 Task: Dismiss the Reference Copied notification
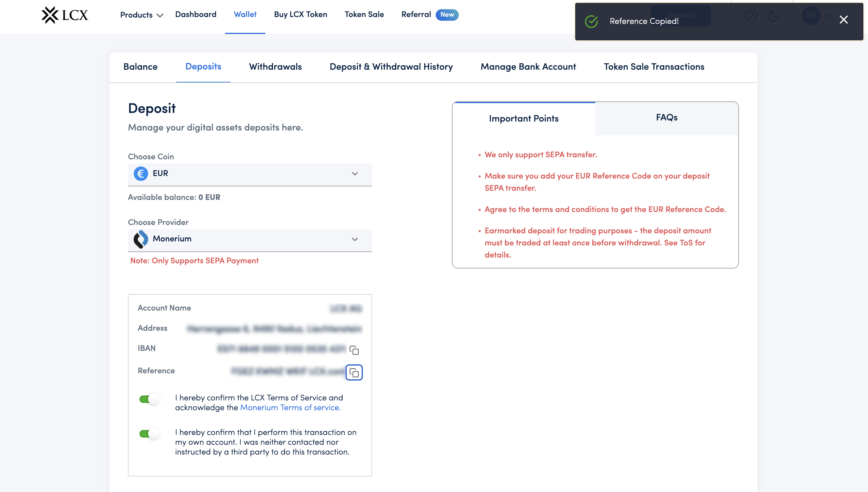843,20
